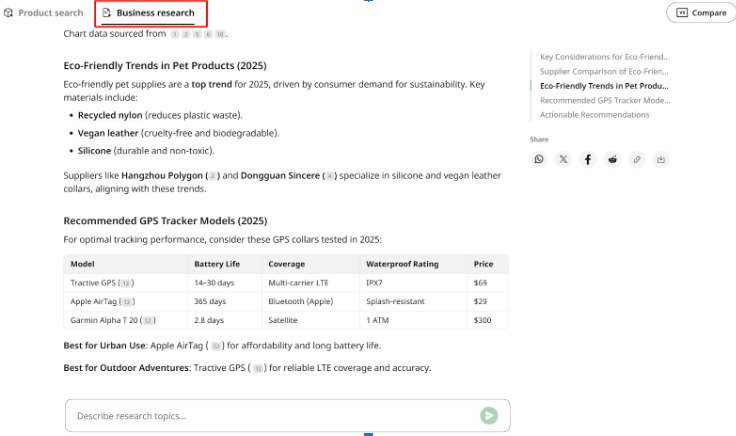This screenshot has width=736, height=436.
Task: Send the research query with green arrow
Action: coord(489,415)
